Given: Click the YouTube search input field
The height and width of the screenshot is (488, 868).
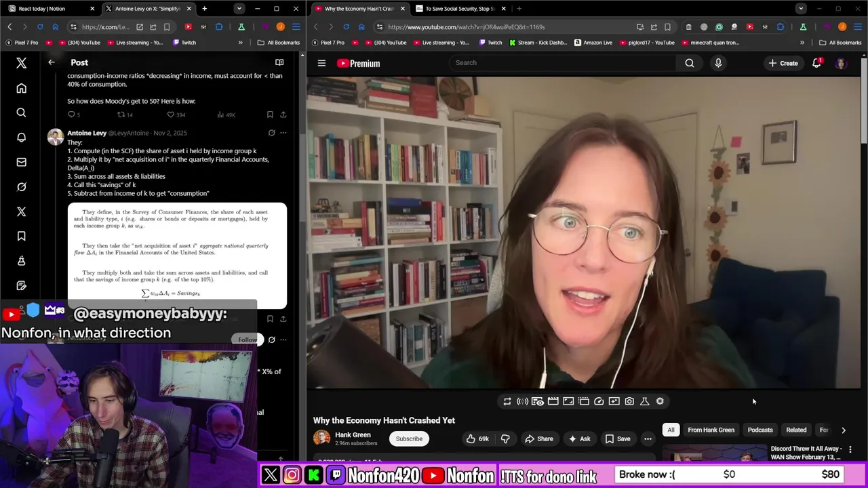Looking at the screenshot, I should 561,63.
